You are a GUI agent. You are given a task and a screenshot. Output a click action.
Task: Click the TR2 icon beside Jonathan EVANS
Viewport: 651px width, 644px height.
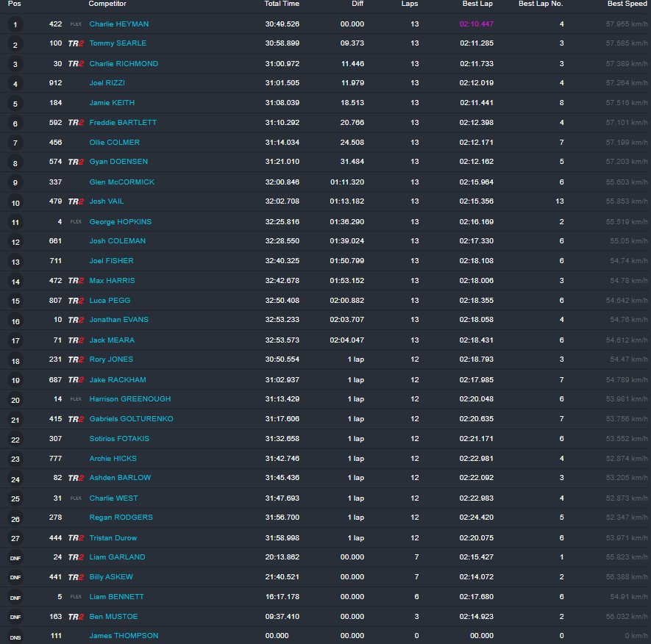[76, 320]
